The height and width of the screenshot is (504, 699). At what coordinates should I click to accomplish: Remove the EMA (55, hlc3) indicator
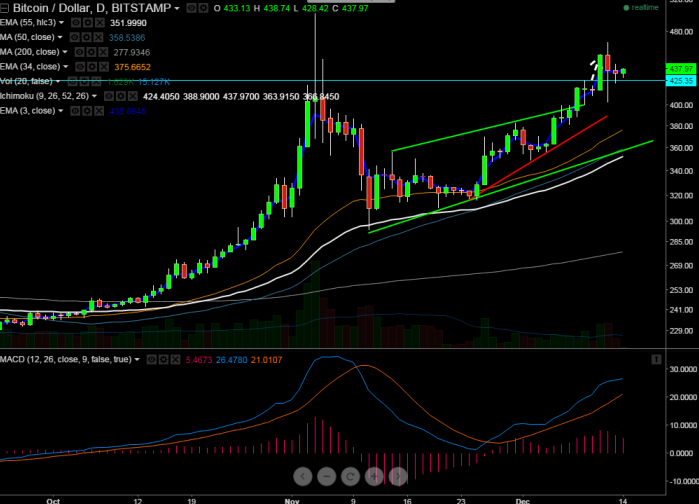point(100,23)
